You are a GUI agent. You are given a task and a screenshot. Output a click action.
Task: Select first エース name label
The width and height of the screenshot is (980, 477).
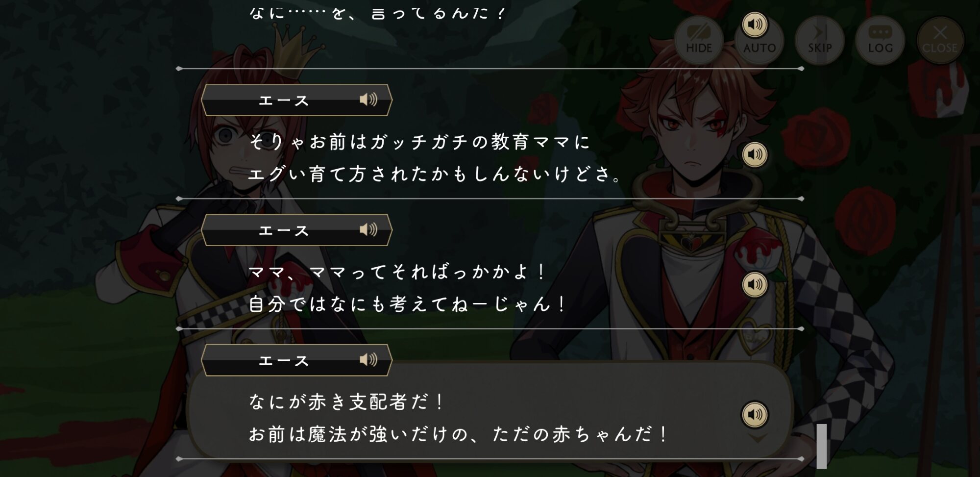[x=284, y=100]
